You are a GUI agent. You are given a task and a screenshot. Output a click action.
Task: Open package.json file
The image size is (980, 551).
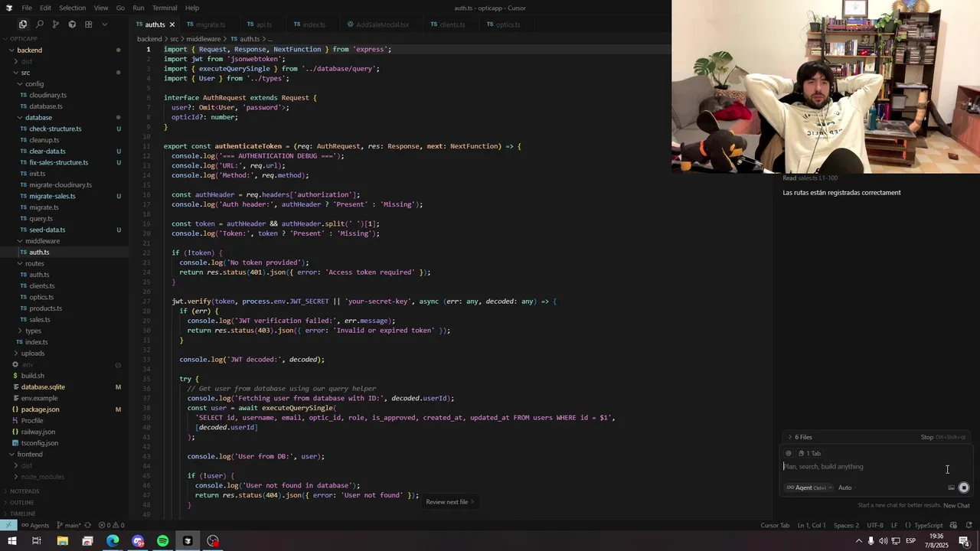[40, 409]
